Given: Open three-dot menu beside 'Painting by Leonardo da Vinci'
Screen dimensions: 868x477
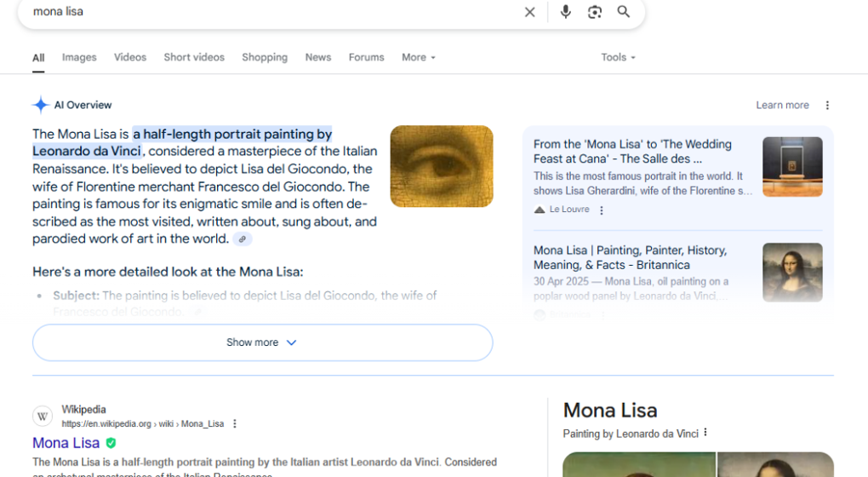Looking at the screenshot, I should [705, 433].
